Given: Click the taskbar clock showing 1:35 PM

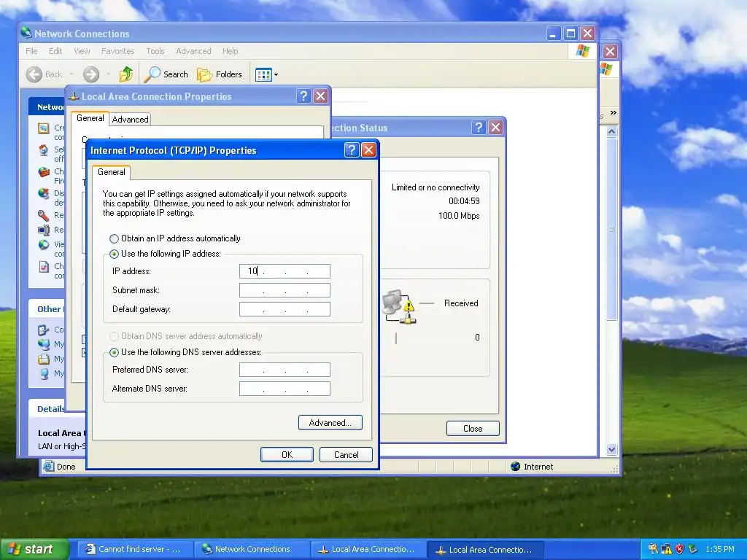Looking at the screenshot, I should coord(720,549).
